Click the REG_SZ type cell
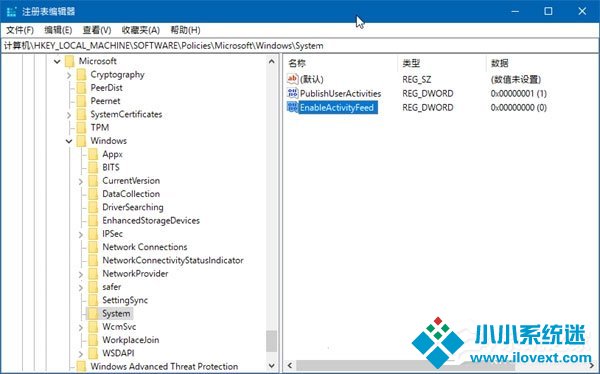Viewport: 600px width, 374px height. (x=416, y=79)
